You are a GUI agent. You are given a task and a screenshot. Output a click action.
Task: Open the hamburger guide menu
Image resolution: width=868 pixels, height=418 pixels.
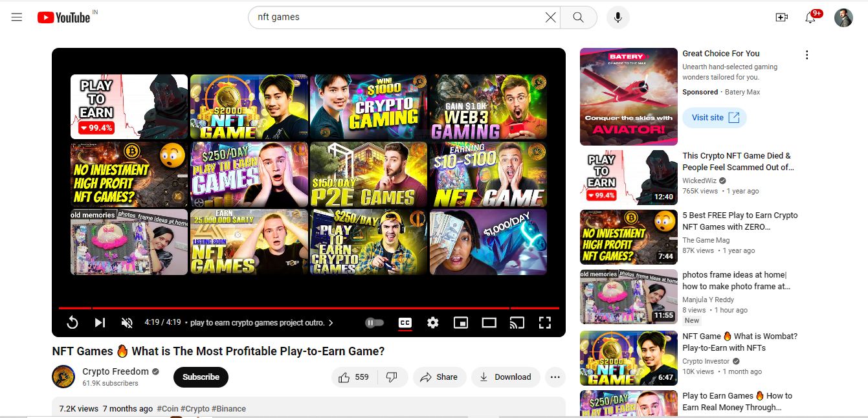point(17,17)
